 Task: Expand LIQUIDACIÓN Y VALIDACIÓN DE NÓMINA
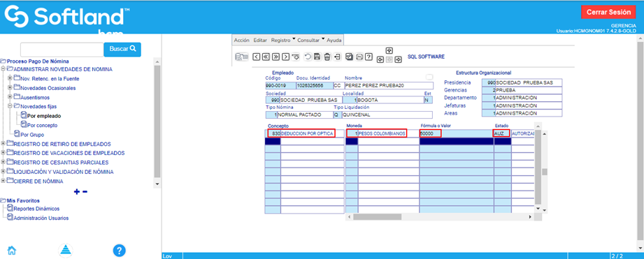pyautogui.click(x=3, y=172)
